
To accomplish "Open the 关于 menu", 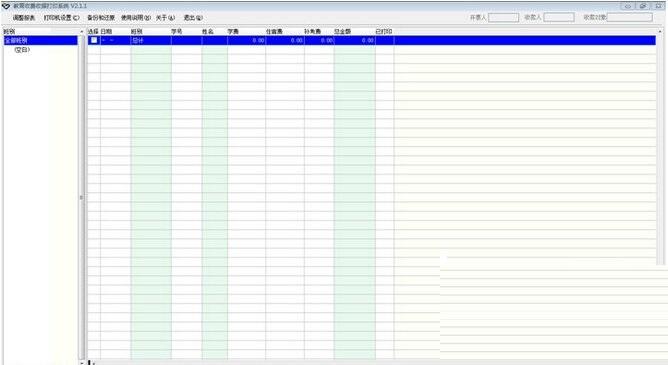I will click(165, 18).
